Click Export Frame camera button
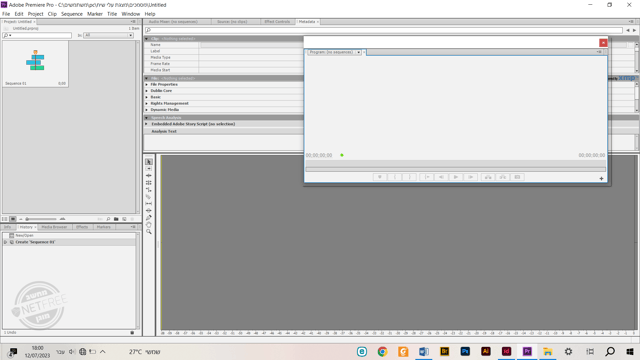 click(517, 177)
